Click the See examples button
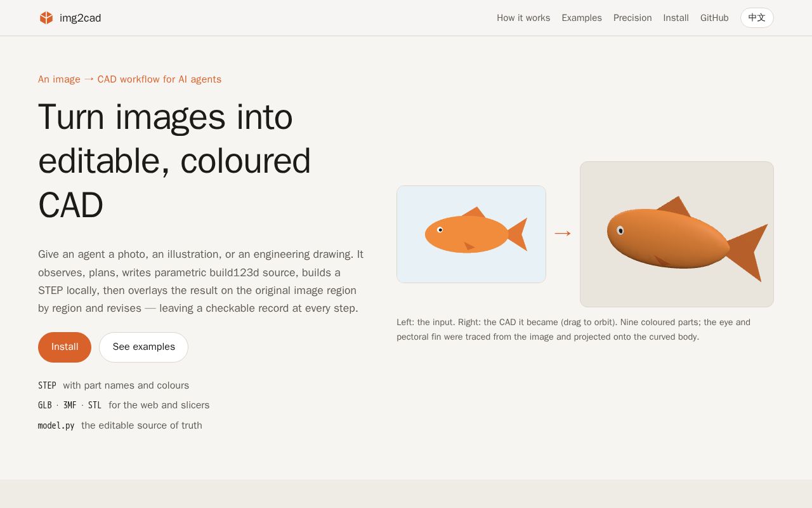Viewport: 812px width, 508px height. point(143,347)
